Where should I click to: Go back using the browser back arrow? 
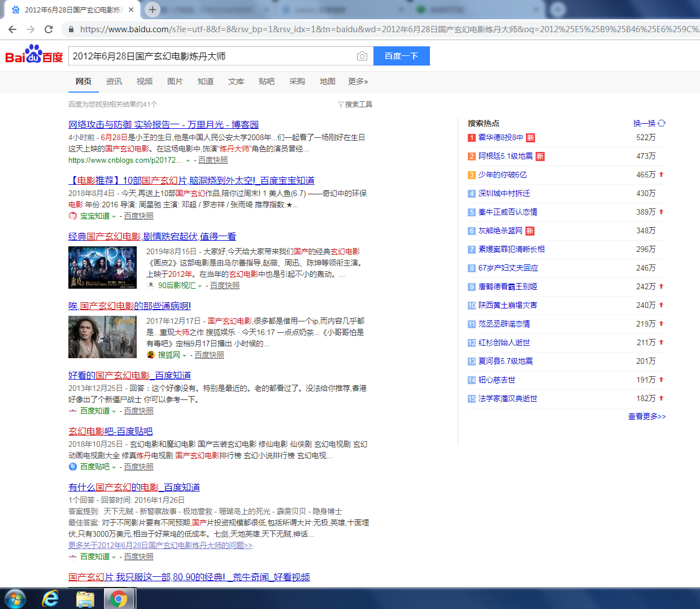pyautogui.click(x=12, y=29)
